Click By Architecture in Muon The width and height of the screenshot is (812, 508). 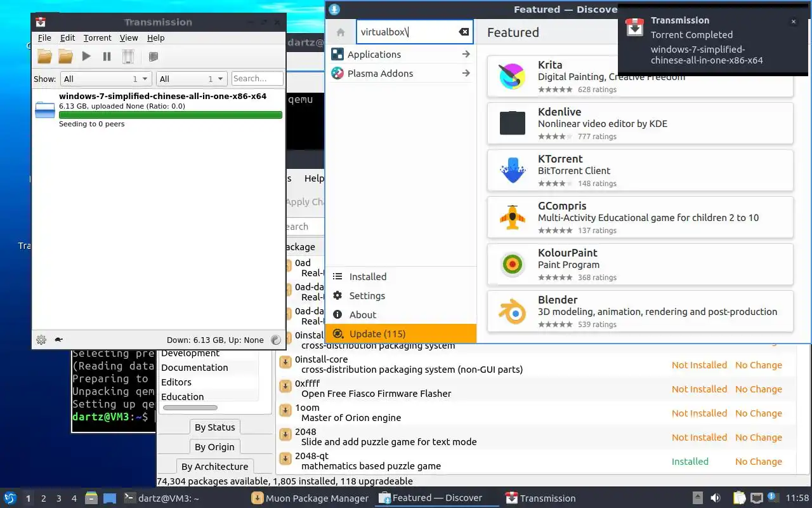click(x=214, y=467)
